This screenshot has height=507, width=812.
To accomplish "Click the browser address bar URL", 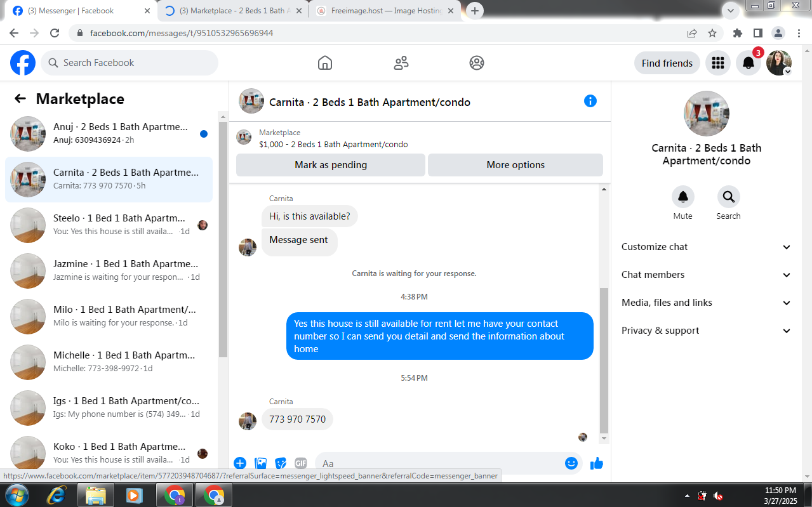I will (182, 33).
